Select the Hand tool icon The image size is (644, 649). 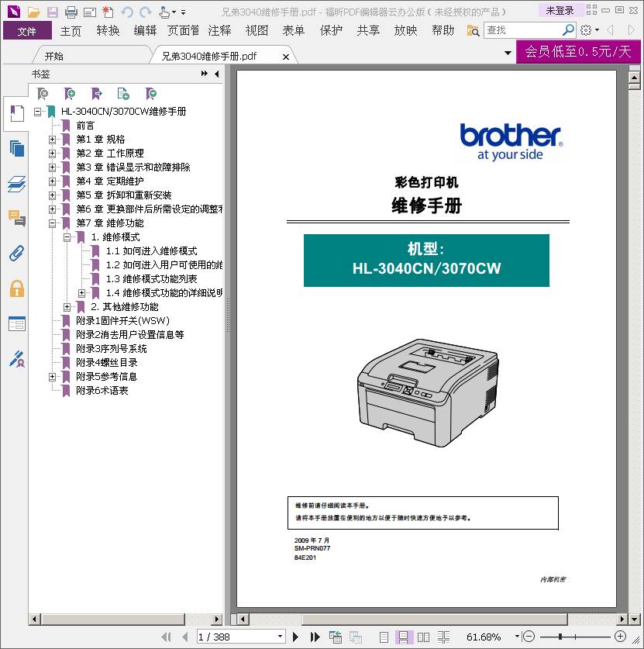click(x=164, y=12)
